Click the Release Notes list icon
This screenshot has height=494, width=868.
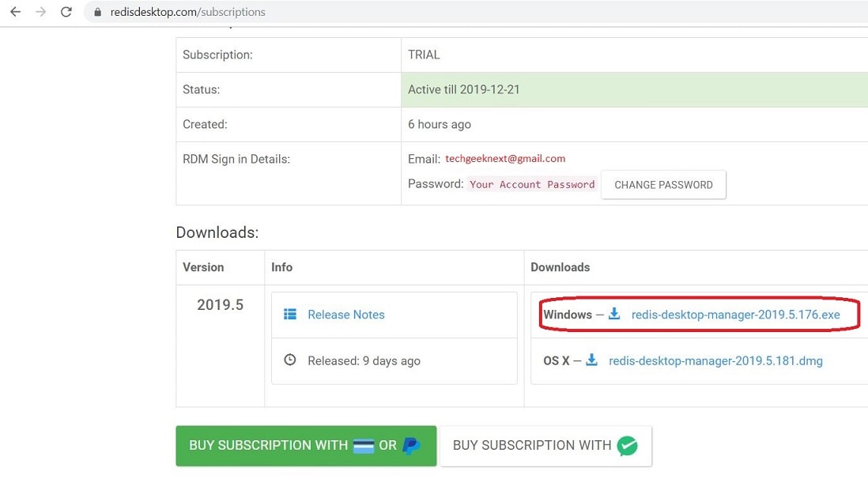click(290, 315)
